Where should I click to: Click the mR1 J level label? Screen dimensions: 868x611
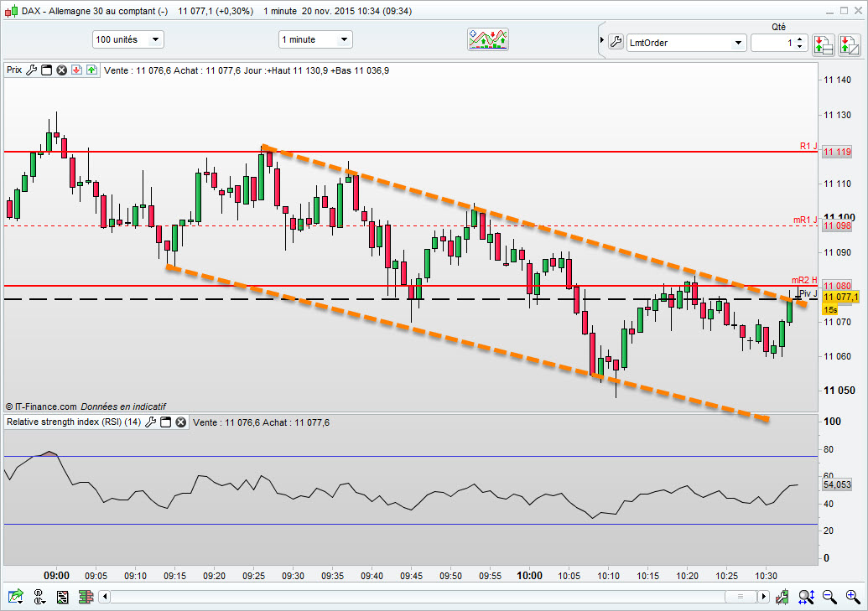click(x=805, y=220)
